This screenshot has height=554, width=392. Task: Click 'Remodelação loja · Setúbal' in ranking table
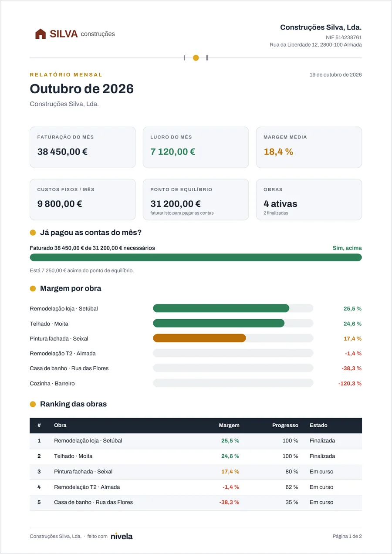[88, 441]
